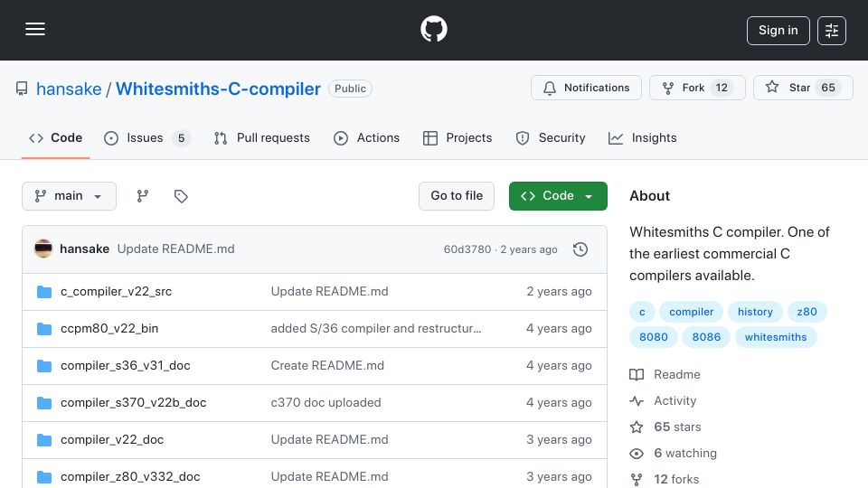Select the 'history' topic tag
Viewport: 868px width, 488px height.
pos(755,312)
